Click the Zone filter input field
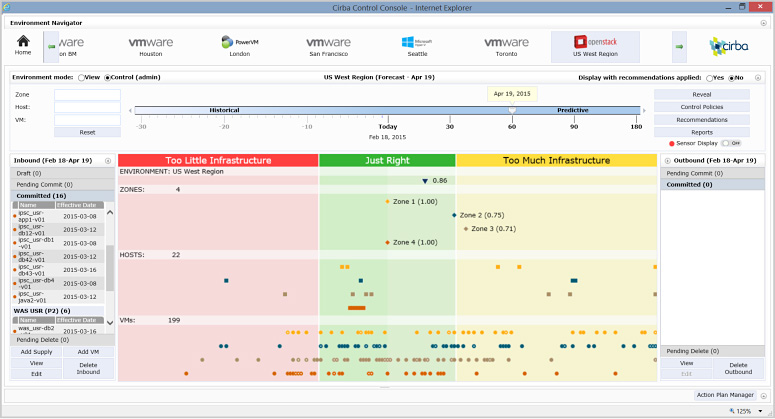 [x=87, y=95]
